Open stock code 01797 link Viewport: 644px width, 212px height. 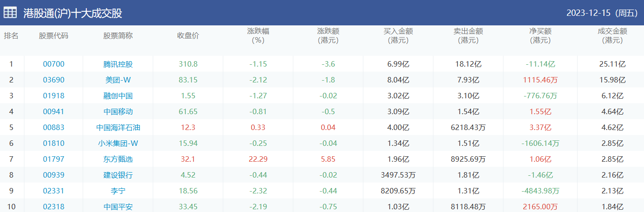(x=54, y=159)
